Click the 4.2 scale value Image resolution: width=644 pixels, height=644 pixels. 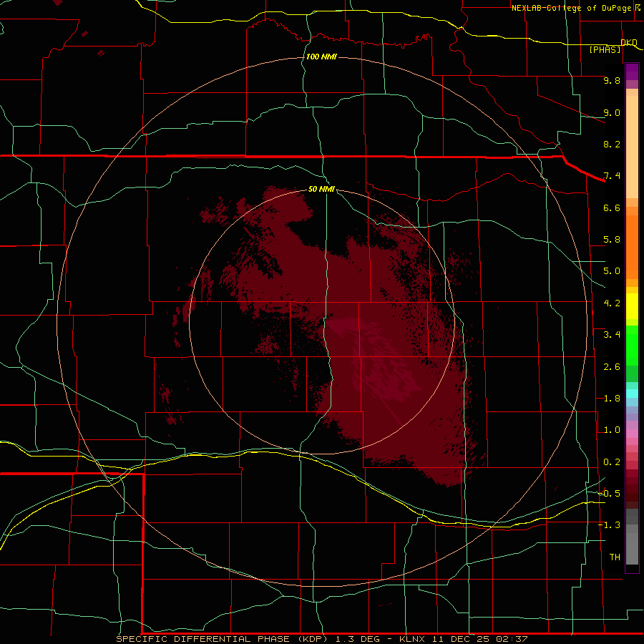pos(612,303)
